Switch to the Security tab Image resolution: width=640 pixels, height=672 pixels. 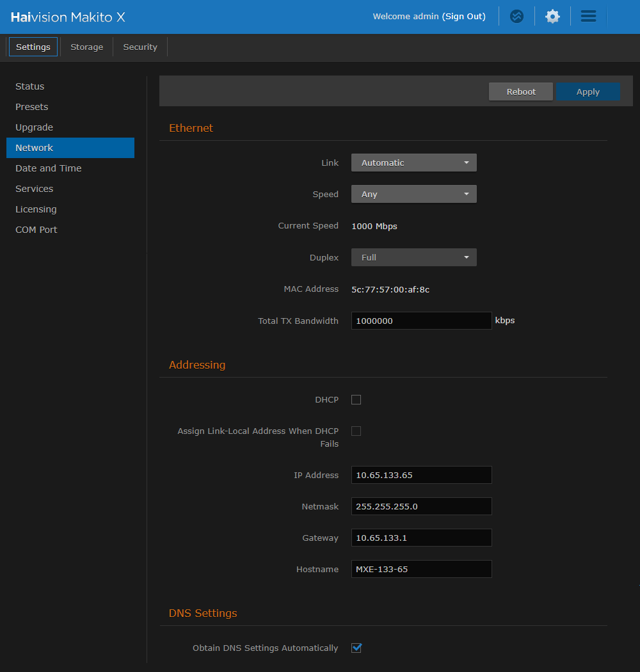(x=140, y=47)
